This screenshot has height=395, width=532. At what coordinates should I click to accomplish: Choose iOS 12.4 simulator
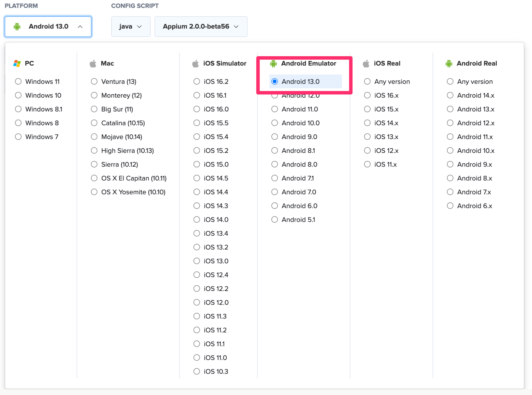pyautogui.click(x=211, y=275)
